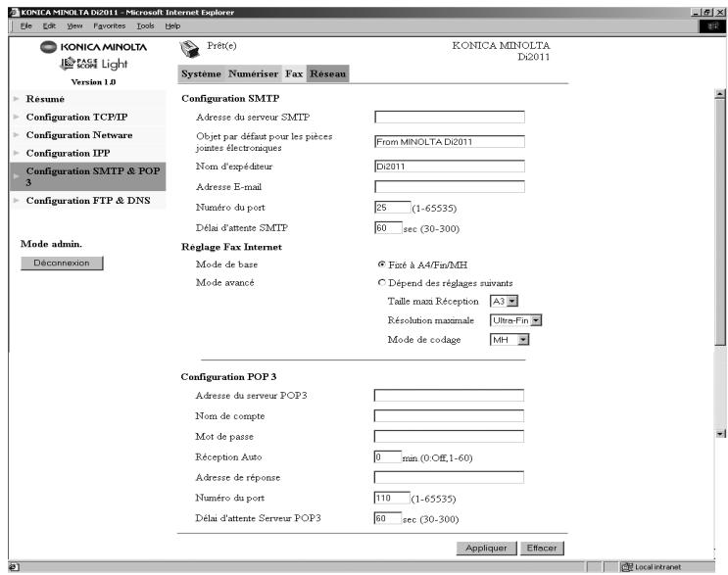Screen dimensions: 728x575
Task: Open the Résumé sidebar link
Action: (x=45, y=99)
